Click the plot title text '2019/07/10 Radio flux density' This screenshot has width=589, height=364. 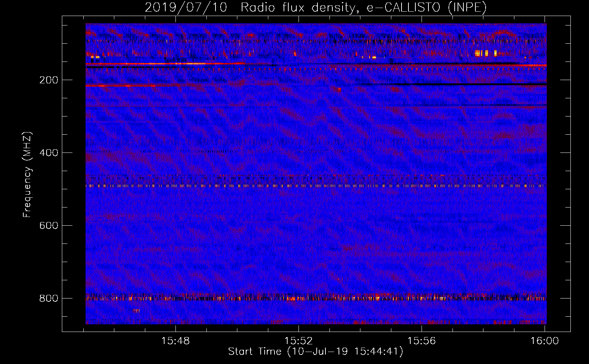click(x=249, y=8)
